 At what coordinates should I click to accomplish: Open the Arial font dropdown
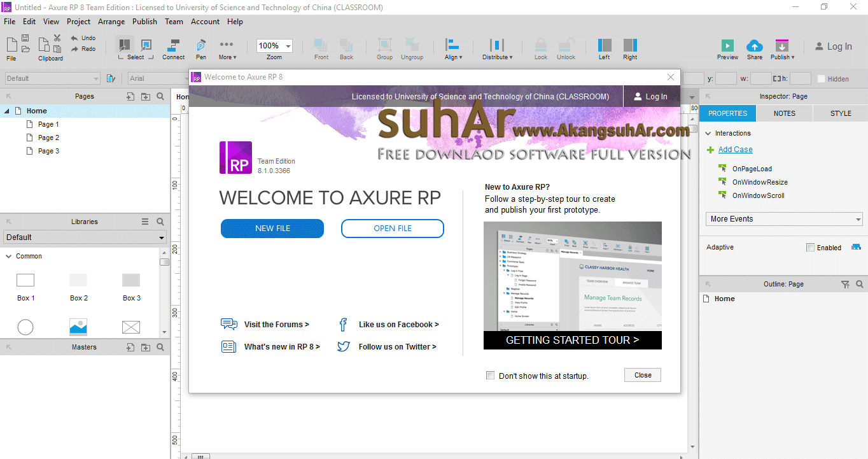click(x=158, y=78)
